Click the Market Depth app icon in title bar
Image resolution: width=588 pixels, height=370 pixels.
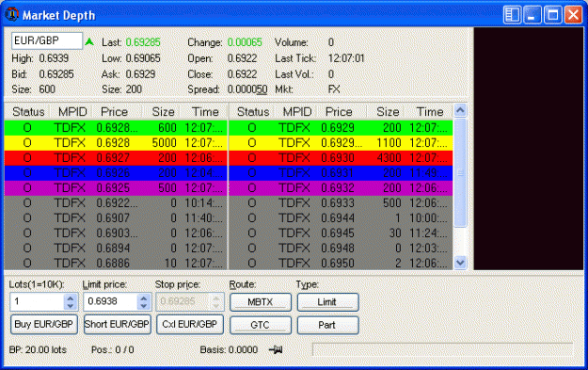point(11,14)
